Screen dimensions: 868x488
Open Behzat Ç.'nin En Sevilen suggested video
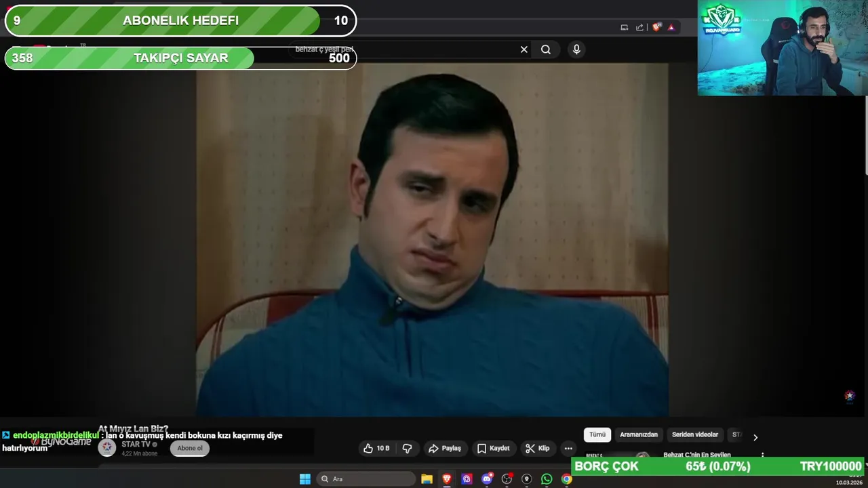[x=697, y=455]
